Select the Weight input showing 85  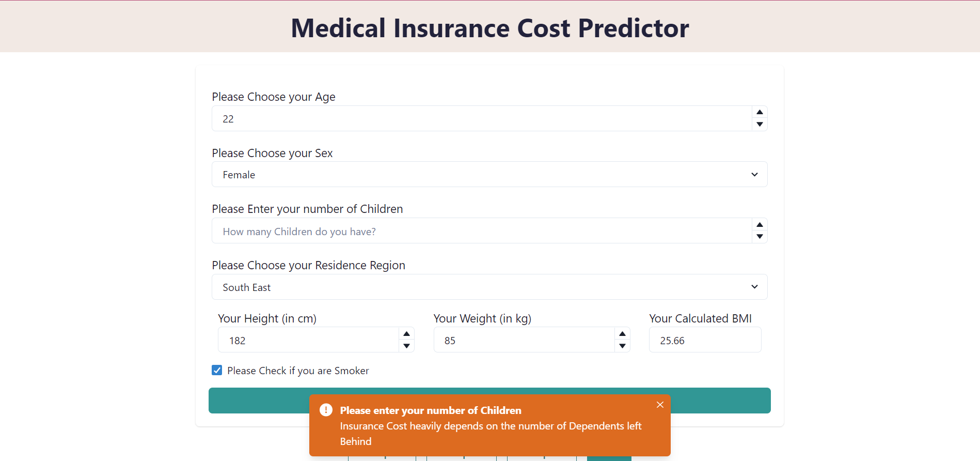tap(521, 340)
